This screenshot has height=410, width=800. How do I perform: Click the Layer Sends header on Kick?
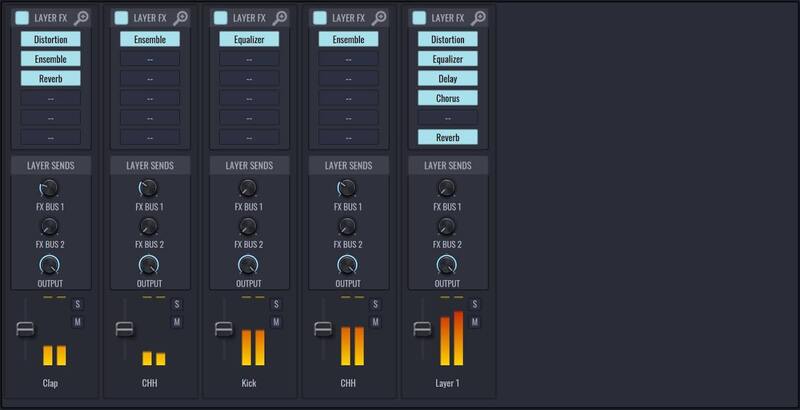(x=249, y=165)
